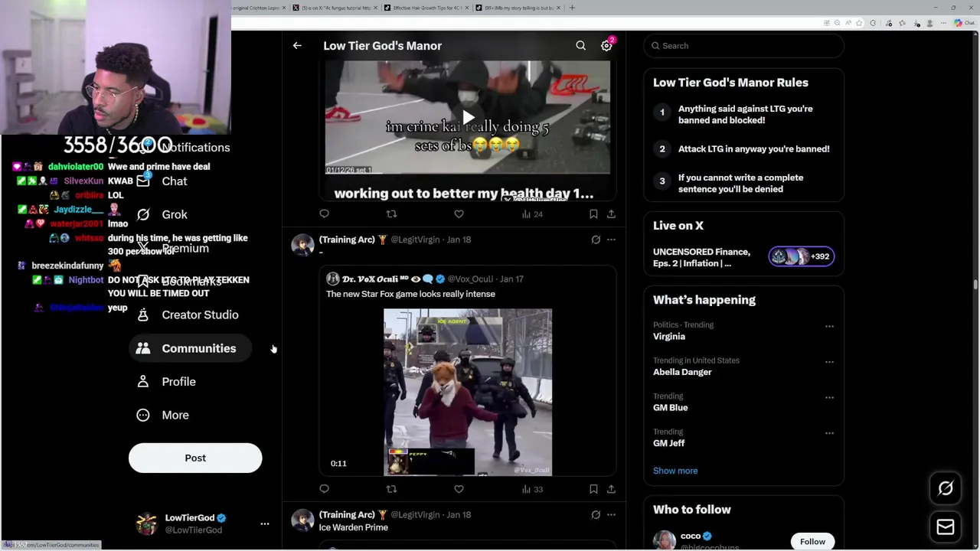This screenshot has height=551, width=980.
Task: Open a new browser tab
Action: point(572,8)
